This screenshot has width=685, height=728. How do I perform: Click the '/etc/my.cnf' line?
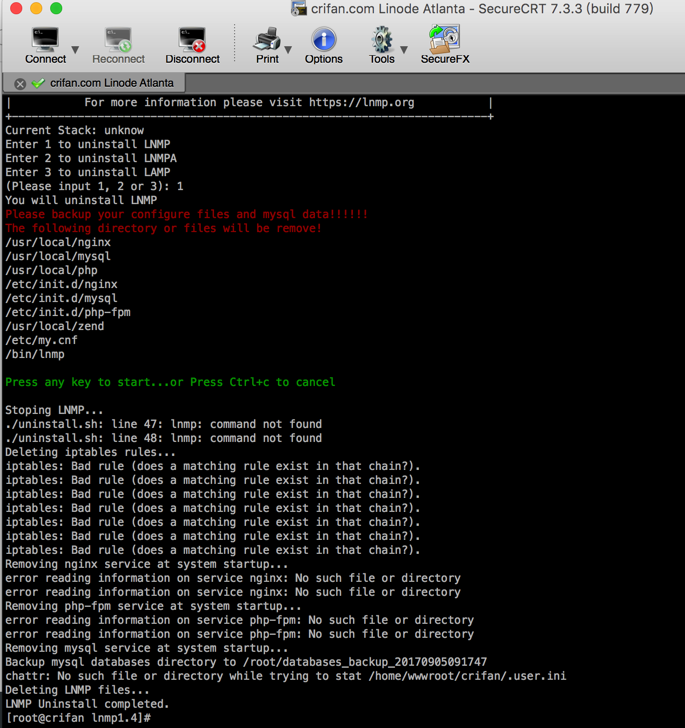(41, 340)
